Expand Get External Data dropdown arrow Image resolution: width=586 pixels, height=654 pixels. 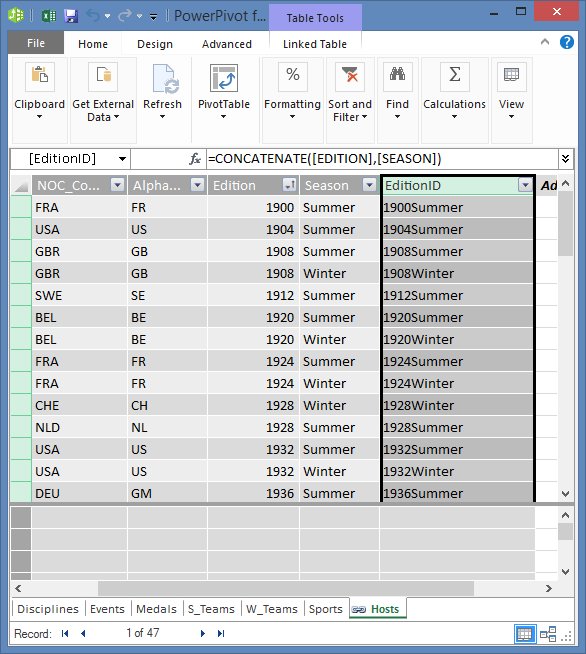[x=116, y=117]
